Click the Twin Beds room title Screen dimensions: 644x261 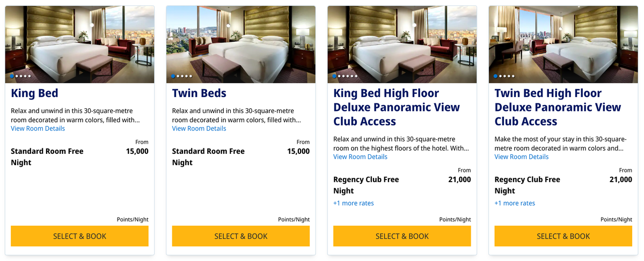(x=199, y=93)
